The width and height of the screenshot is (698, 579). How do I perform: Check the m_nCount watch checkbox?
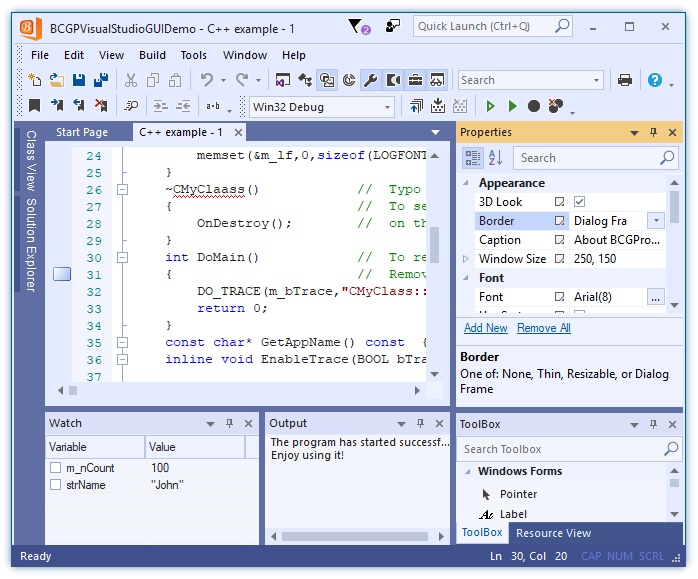(56, 468)
